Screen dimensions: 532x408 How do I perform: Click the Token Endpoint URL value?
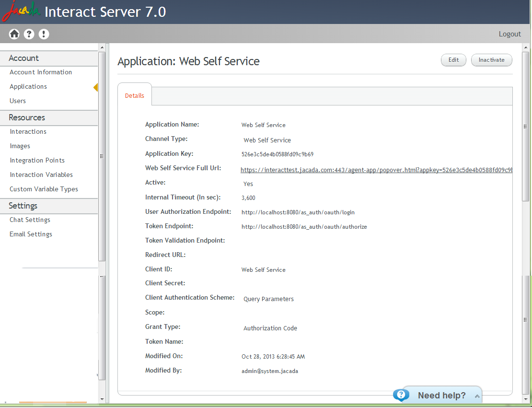[x=304, y=227]
